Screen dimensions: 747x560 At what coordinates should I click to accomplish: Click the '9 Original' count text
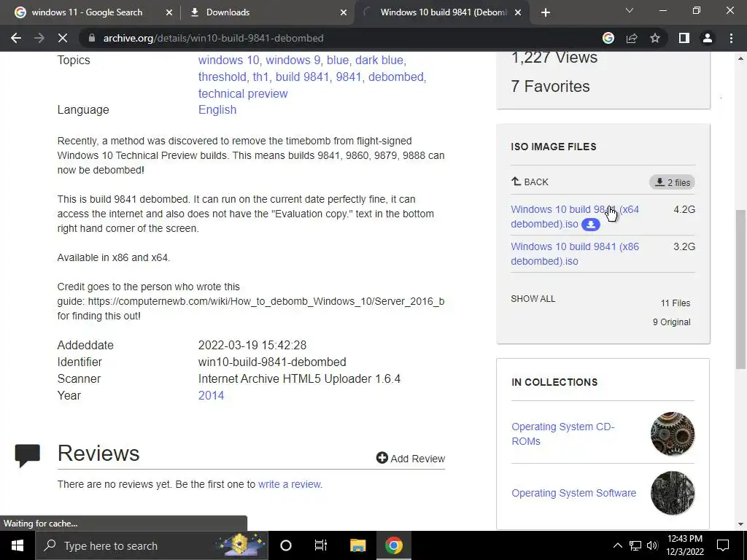point(672,322)
